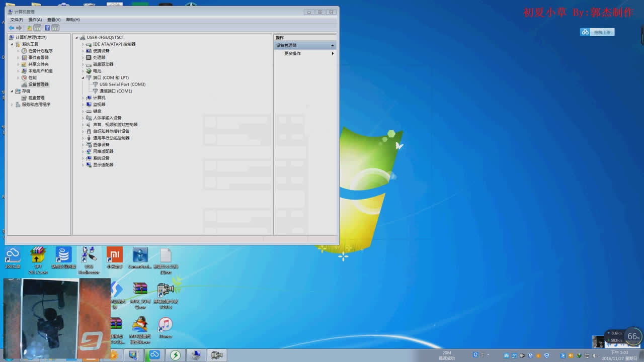
Task: Open the 查看(V) menu
Action: click(54, 20)
